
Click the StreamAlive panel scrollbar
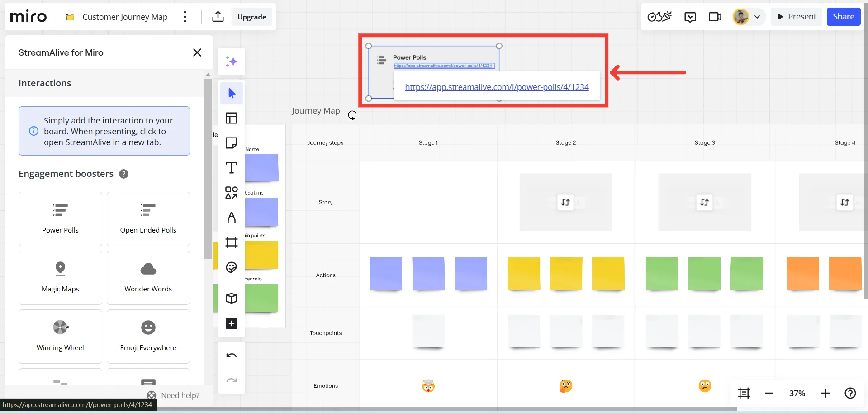click(208, 168)
